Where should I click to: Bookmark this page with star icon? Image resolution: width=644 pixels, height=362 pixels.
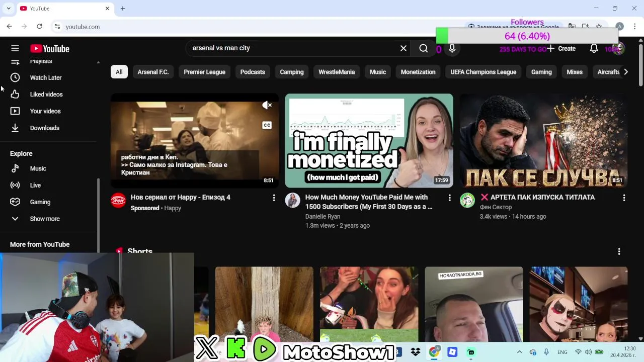599,26
